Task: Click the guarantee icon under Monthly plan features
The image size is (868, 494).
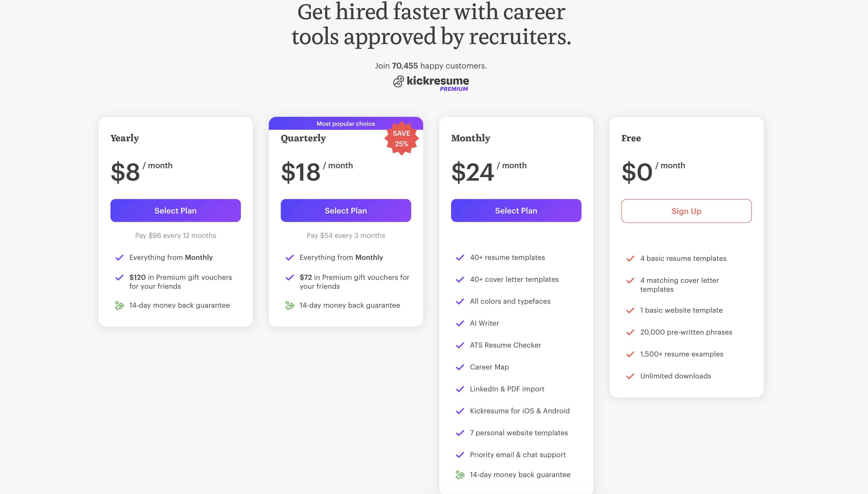Action: (460, 475)
